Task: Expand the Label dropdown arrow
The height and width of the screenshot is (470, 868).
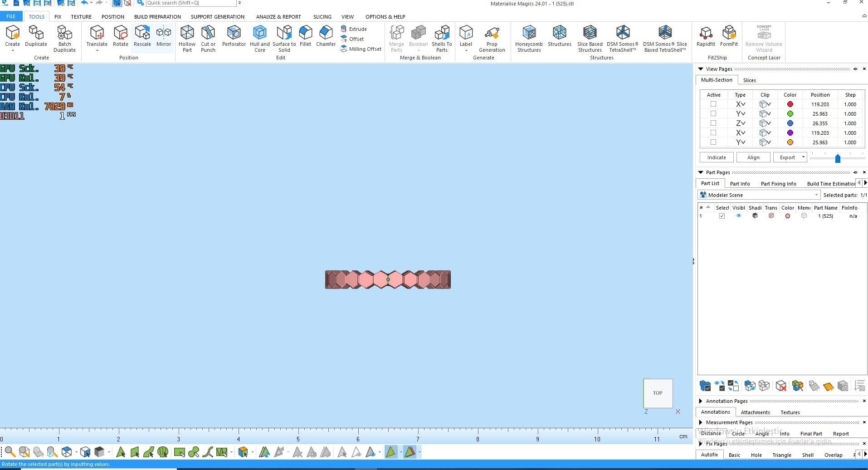Action: coord(466,50)
